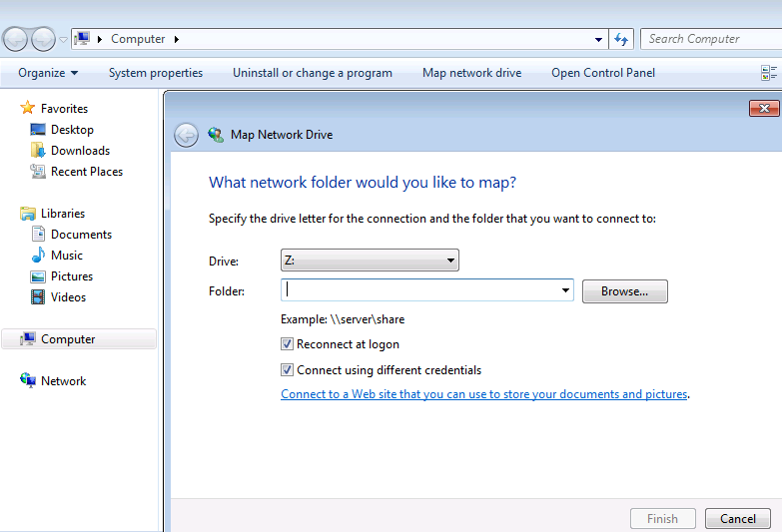Open the Videos library
Image resolution: width=782 pixels, height=532 pixels.
click(x=68, y=297)
